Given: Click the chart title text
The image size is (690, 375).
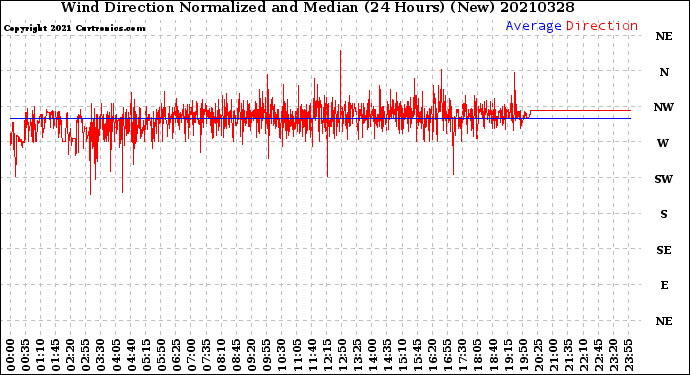Looking at the screenshot, I should (x=317, y=7).
